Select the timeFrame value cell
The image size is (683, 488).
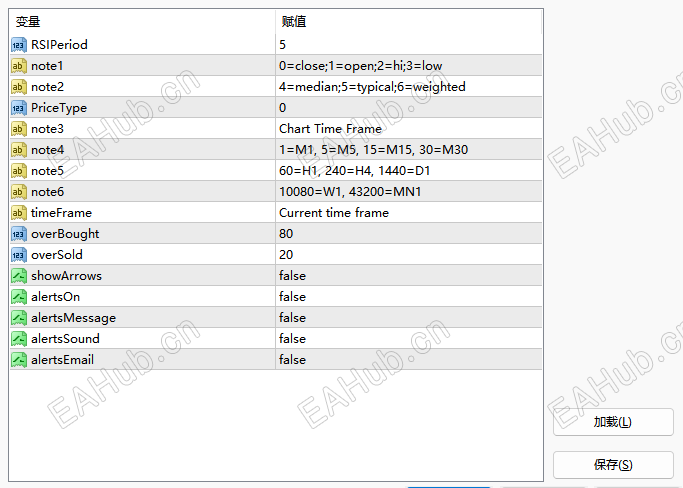pyautogui.click(x=409, y=213)
